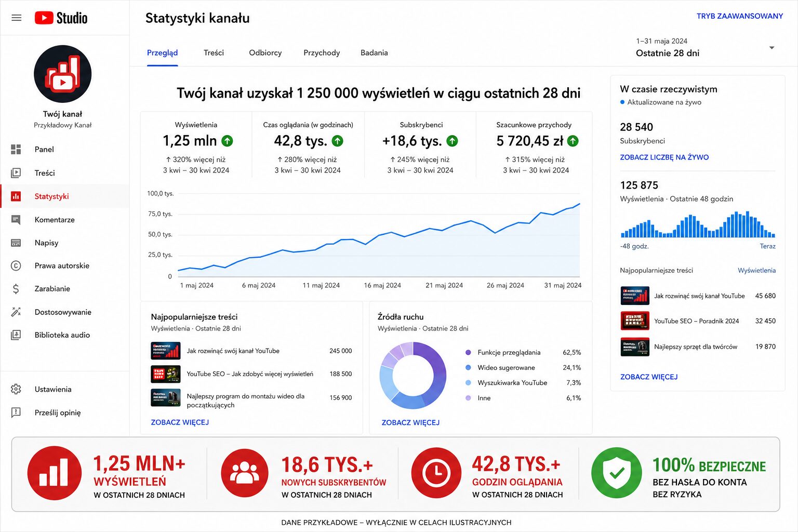Open the Przychody tab
Viewport: 798px width, 532px height.
coord(322,52)
